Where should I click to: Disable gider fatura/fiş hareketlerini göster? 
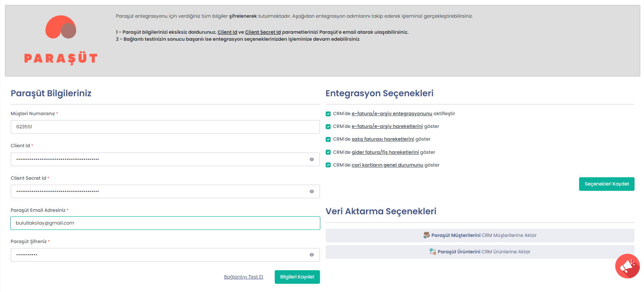(328, 152)
